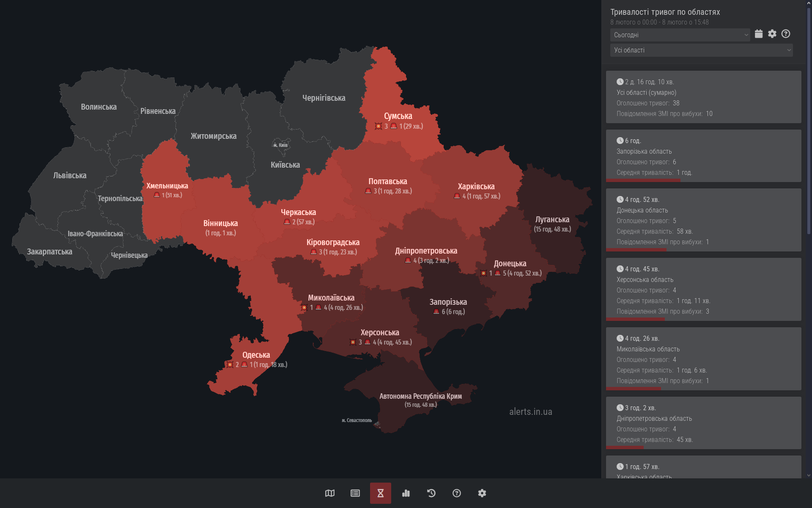Click the question mark icon in panel header
The image size is (812, 508).
point(786,34)
